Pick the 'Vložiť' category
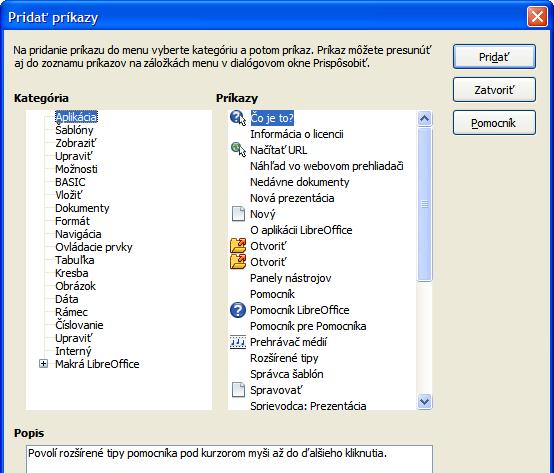The height and width of the screenshot is (473, 554). 69,195
